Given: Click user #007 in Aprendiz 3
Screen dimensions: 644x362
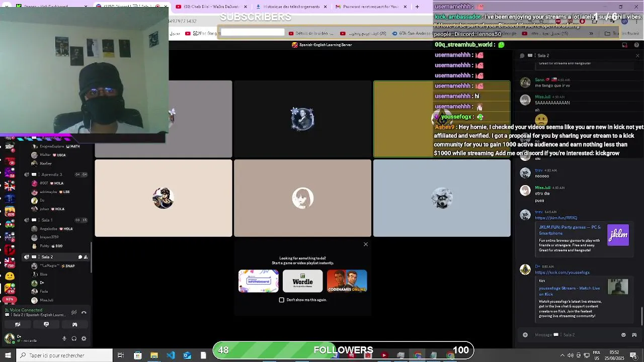Looking at the screenshot, I should (x=48, y=184).
